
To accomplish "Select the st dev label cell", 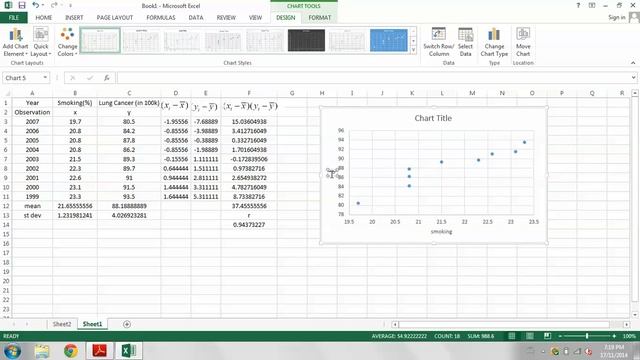I will click(x=32, y=215).
